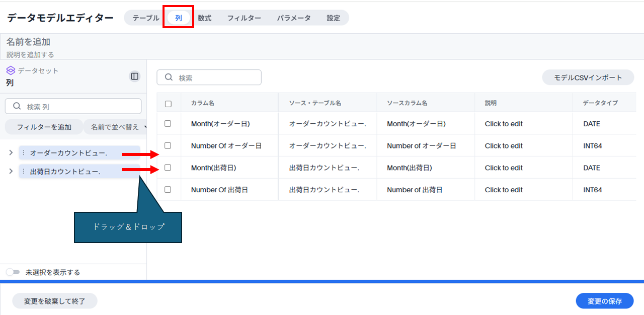The image size is (644, 315).
Task: Switch to the テーブル tab
Action: pos(146,18)
